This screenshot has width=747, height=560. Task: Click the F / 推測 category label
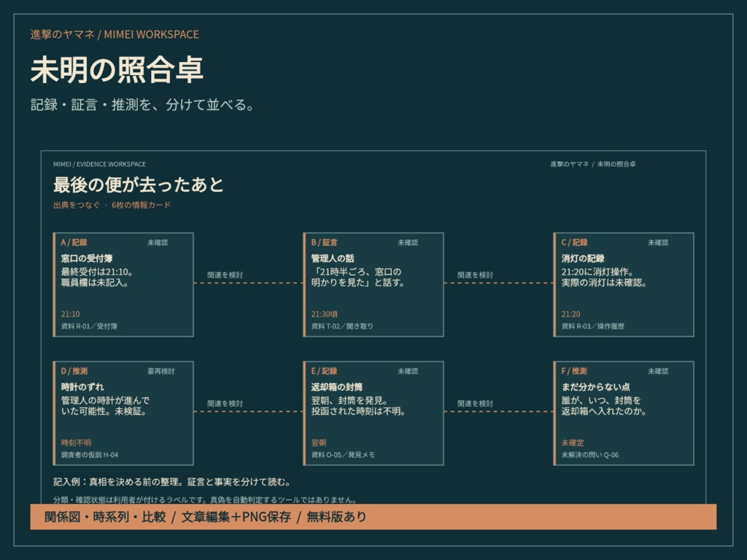tap(574, 371)
